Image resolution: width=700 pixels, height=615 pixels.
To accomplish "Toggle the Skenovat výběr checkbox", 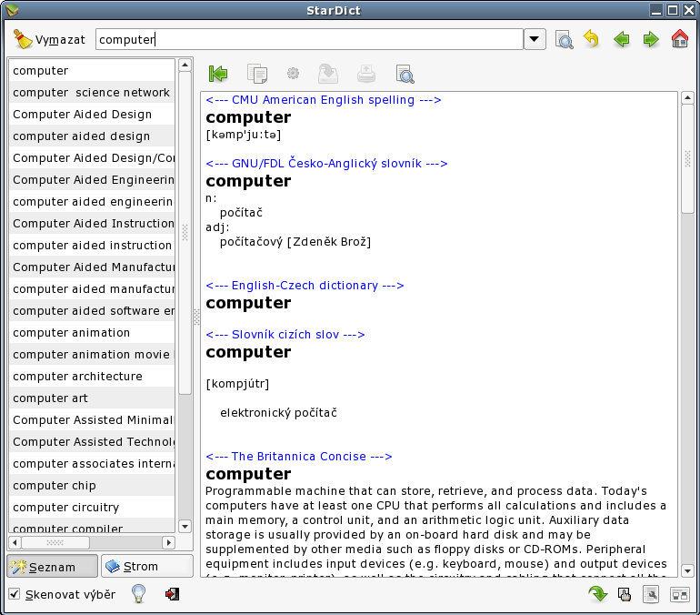I will [15, 594].
